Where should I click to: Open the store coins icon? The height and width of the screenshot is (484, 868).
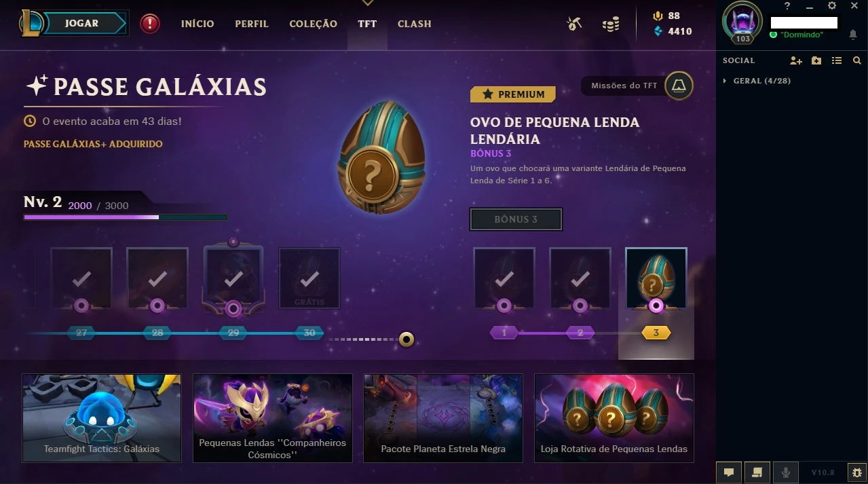tap(611, 24)
